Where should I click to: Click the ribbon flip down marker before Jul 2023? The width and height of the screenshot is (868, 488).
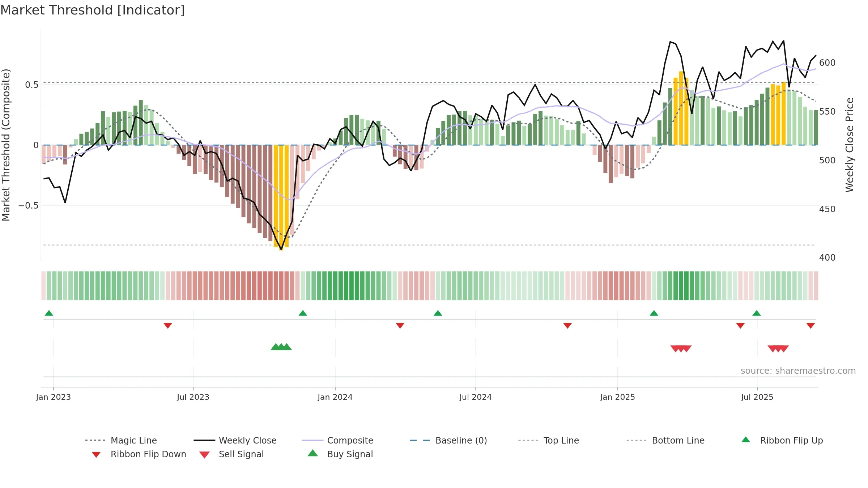168,326
